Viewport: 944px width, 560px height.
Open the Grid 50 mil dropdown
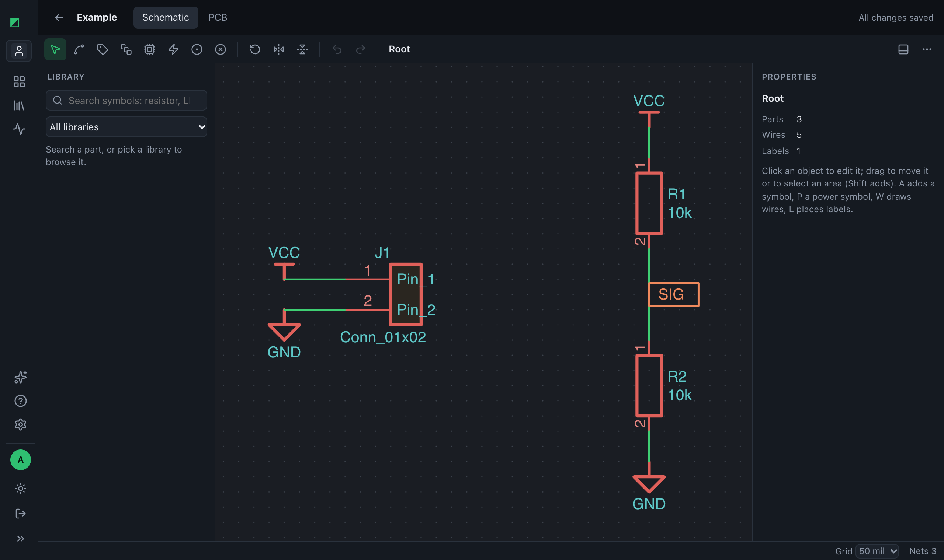pyautogui.click(x=878, y=551)
